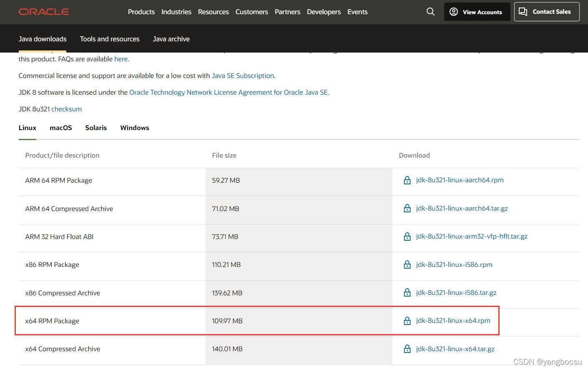
Task: Open the Java archive section
Action: 171,39
